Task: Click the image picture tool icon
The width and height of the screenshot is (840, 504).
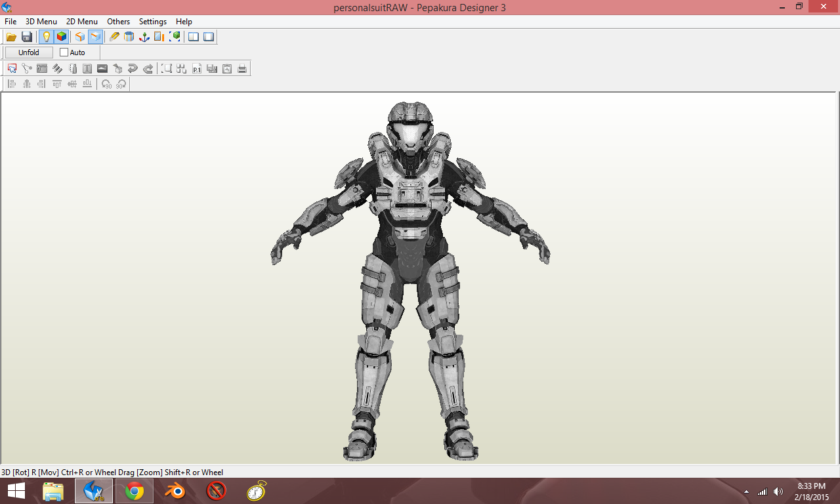Action: [102, 68]
